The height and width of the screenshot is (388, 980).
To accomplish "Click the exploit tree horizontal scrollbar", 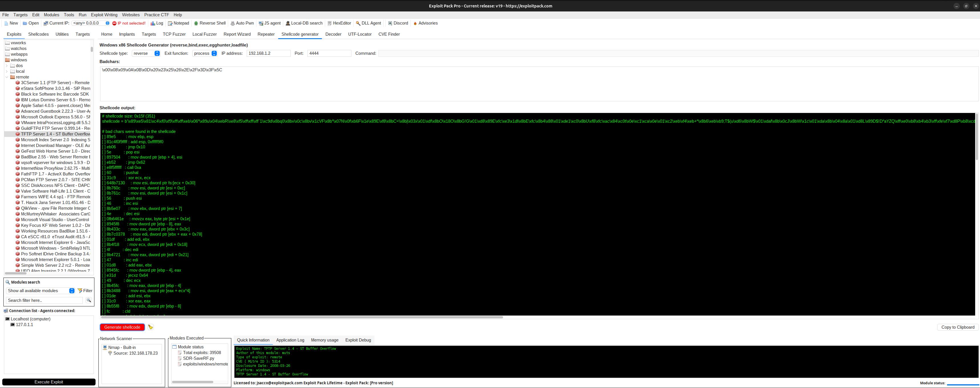I will [16, 273].
